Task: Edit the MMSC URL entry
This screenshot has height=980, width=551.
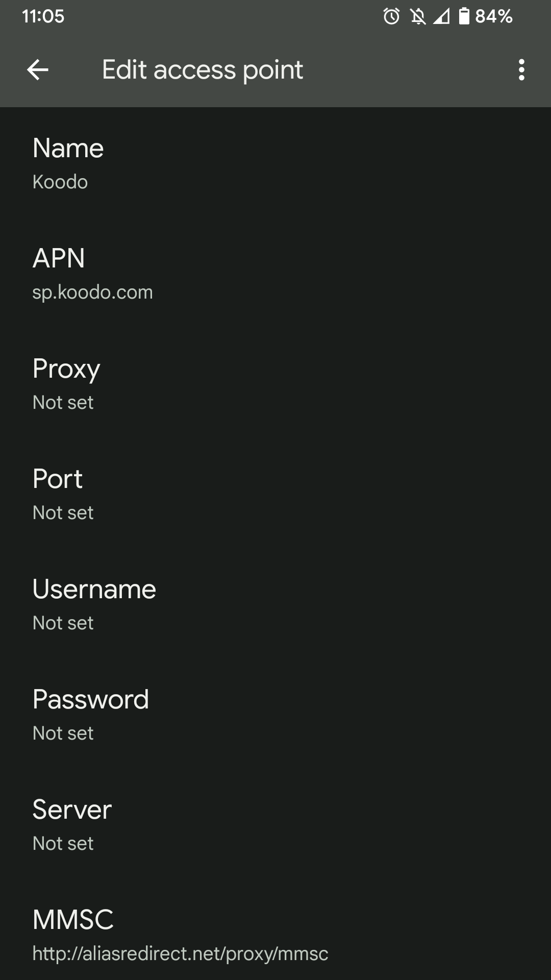Action: pos(275,929)
